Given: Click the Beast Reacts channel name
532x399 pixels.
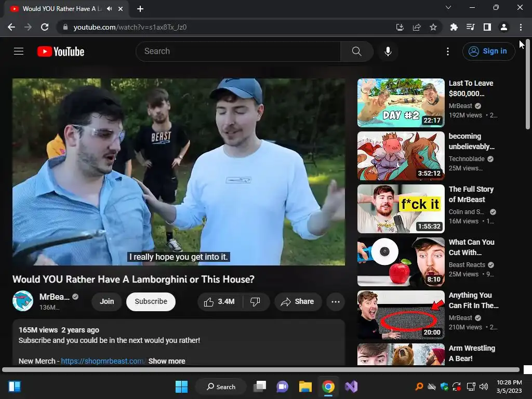Looking at the screenshot, I should (x=467, y=264).
